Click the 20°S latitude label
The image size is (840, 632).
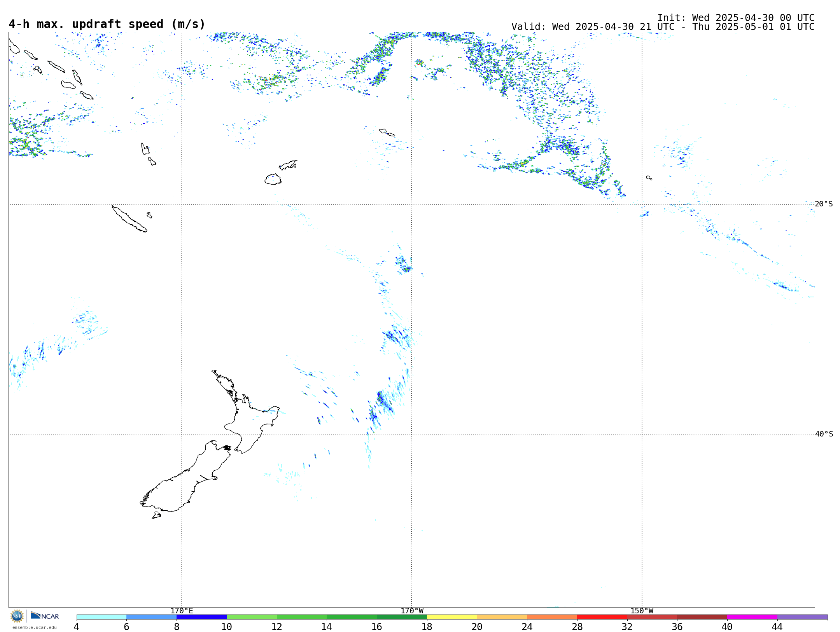tap(824, 204)
